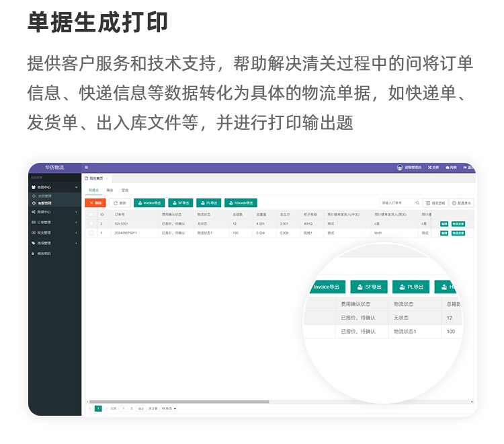Click the search magnifier icon in order field
The height and width of the screenshot is (444, 504).
coord(417,202)
